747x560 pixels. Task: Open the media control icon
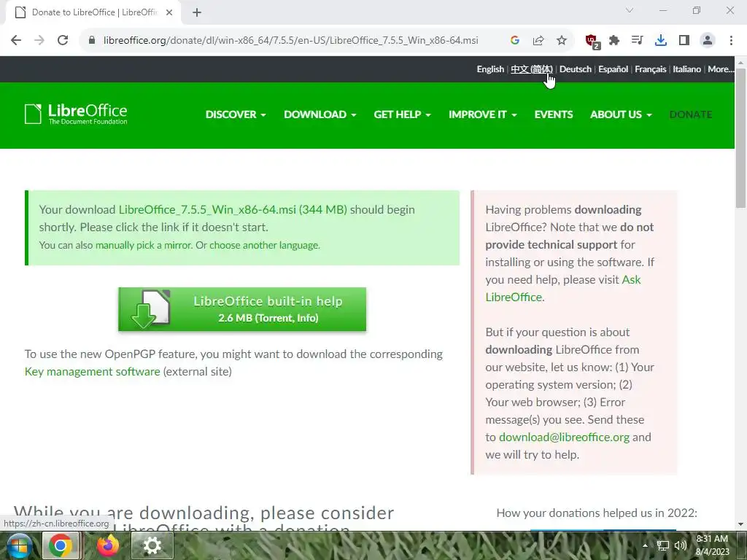click(637, 41)
